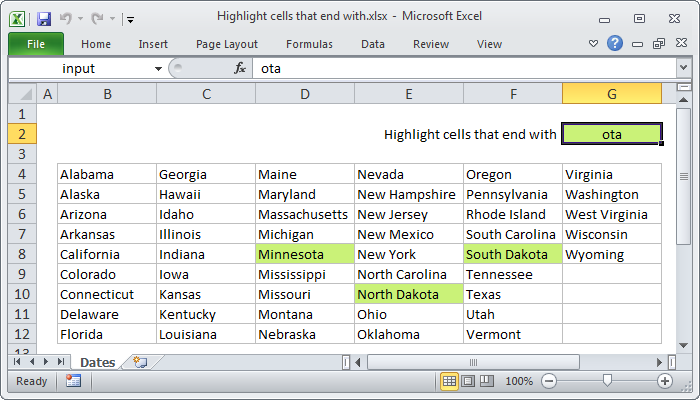Redo the last action

[97, 18]
